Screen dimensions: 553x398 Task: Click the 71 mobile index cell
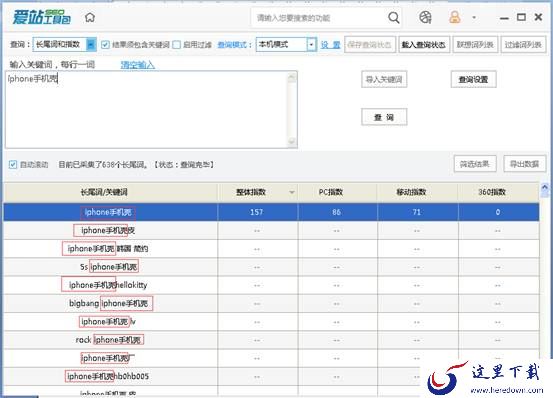417,212
